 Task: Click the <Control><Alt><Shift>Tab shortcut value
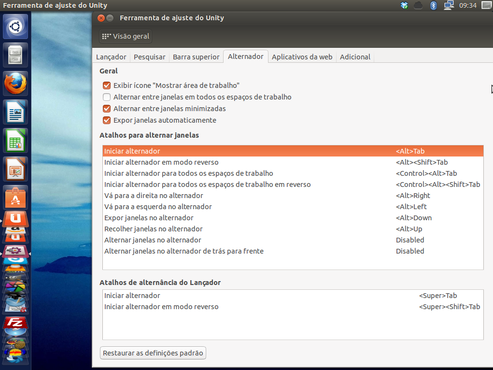pyautogui.click(x=438, y=184)
